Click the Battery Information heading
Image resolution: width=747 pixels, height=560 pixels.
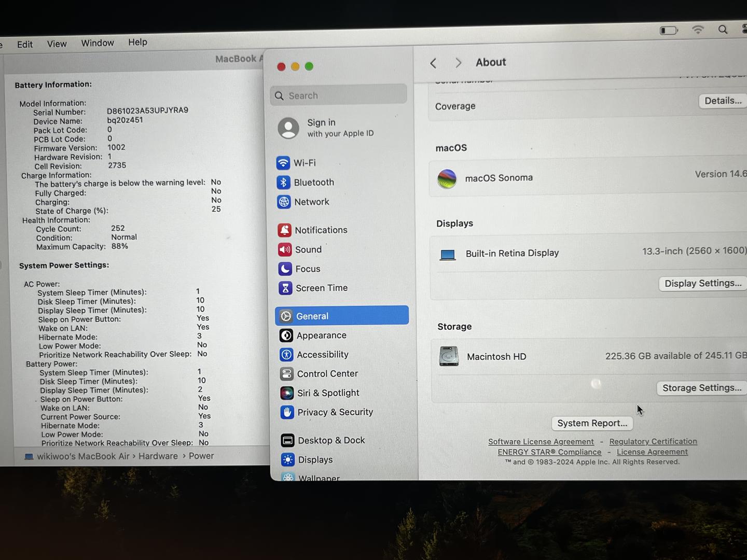(x=53, y=85)
